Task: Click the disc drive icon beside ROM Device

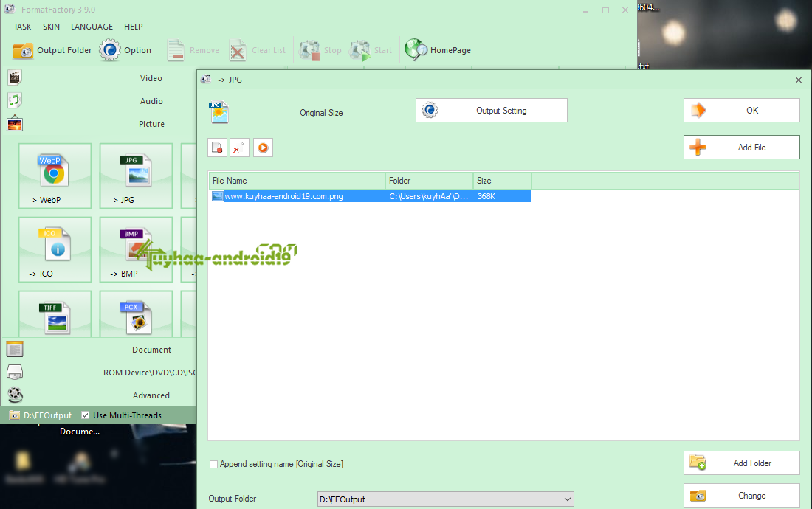Action: point(15,373)
